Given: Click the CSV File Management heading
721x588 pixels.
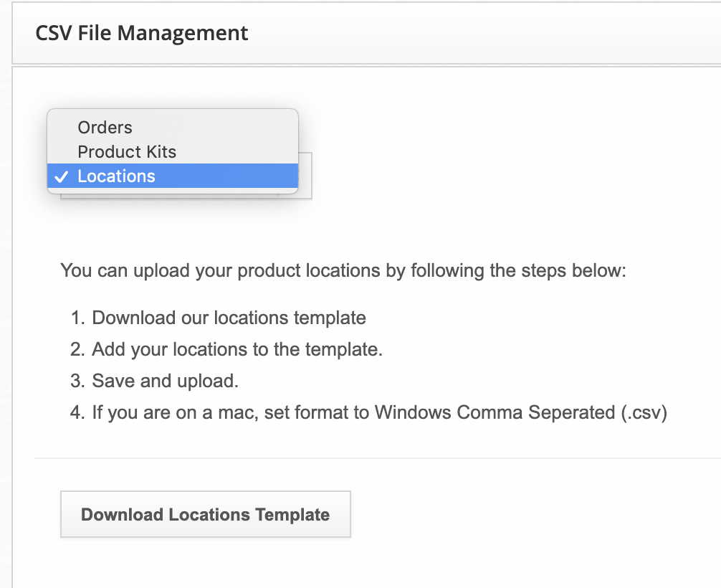Looking at the screenshot, I should (x=142, y=33).
